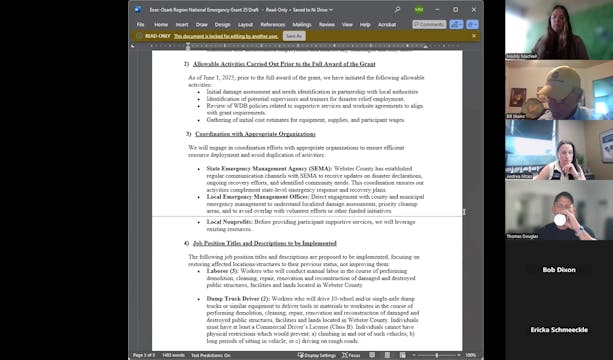Toggle Text Predictions in the status bar
Viewport: 613px width, 360px height.
point(211,355)
